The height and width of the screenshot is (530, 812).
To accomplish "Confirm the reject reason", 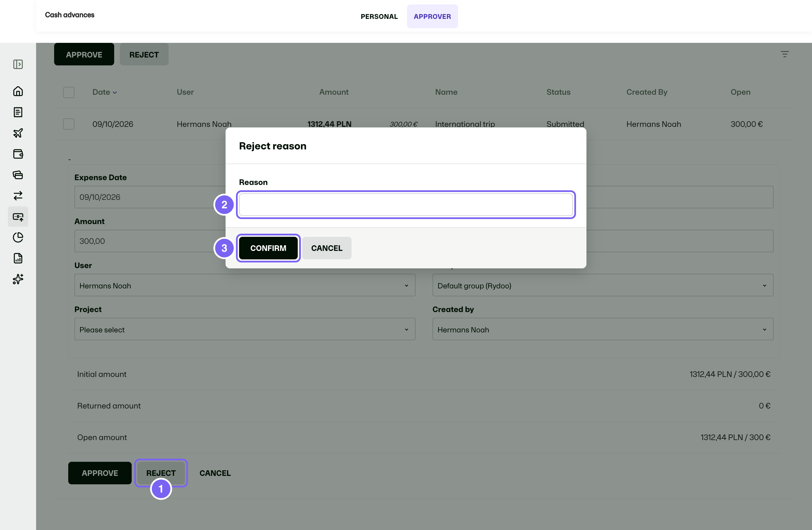I will coord(268,248).
